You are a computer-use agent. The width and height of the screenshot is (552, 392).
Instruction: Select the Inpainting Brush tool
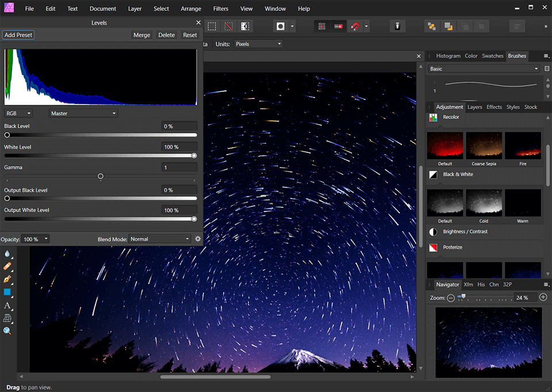click(7, 266)
